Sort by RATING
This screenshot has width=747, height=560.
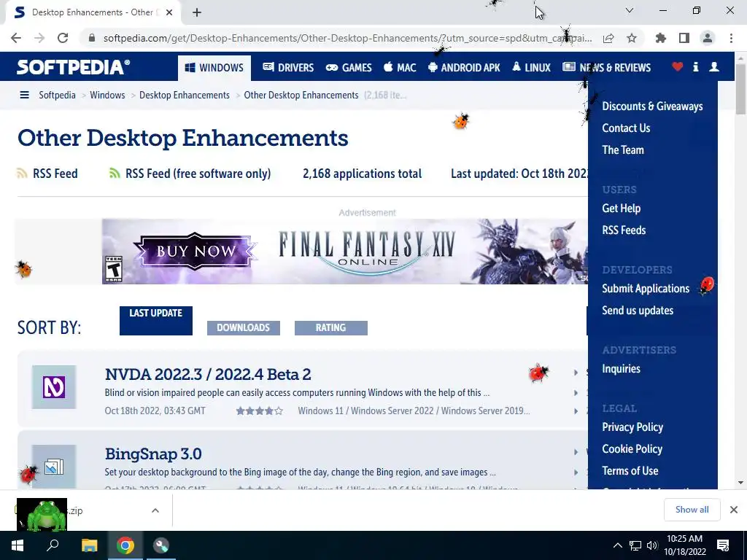[x=331, y=327]
